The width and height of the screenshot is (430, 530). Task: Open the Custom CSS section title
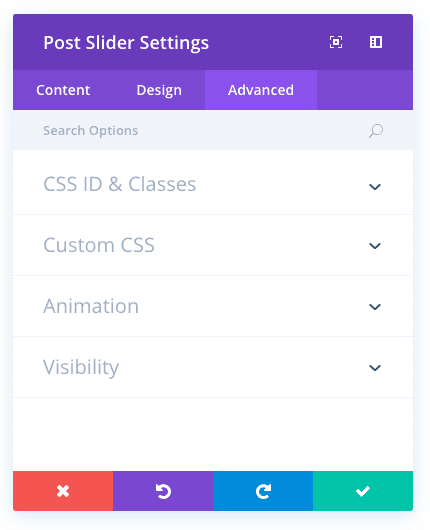pos(99,245)
